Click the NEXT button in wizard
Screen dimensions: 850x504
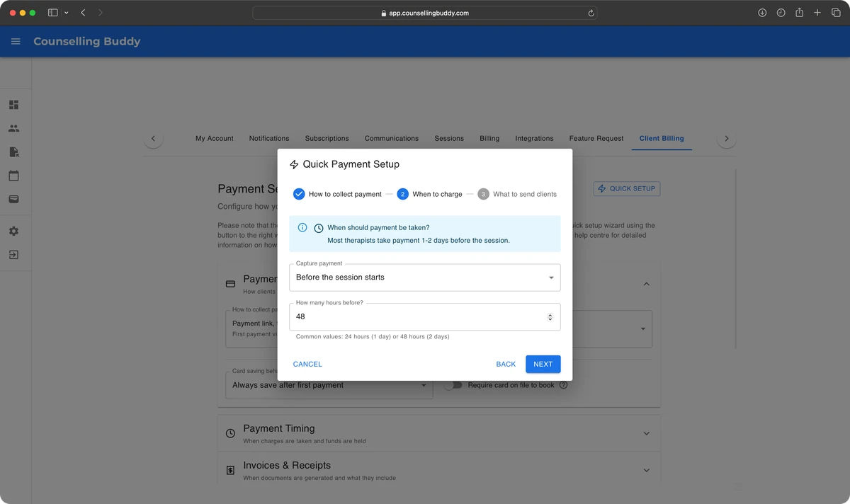click(543, 364)
